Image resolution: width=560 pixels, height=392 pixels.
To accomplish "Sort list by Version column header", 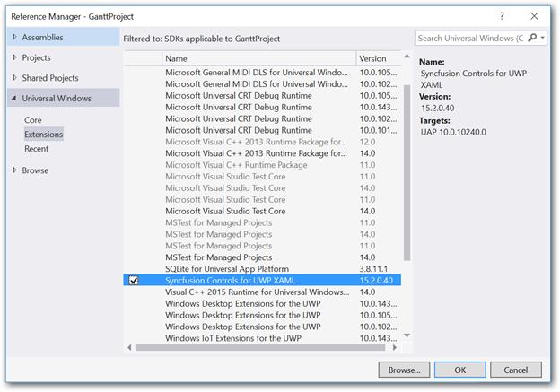I will point(379,58).
